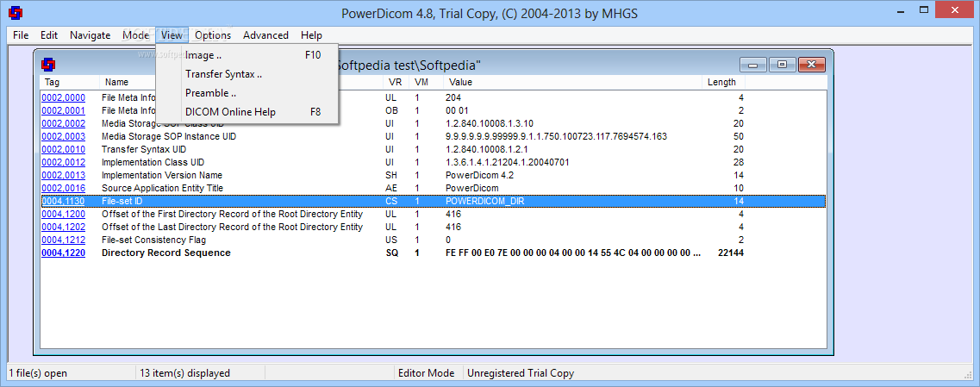Close the open View menu
This screenshot has width=980, height=387.
pos(172,35)
